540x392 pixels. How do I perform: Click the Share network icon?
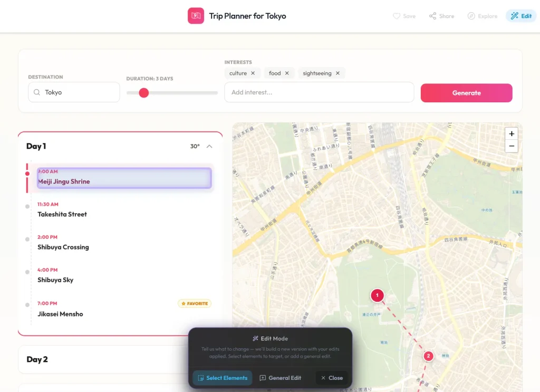[432, 16]
